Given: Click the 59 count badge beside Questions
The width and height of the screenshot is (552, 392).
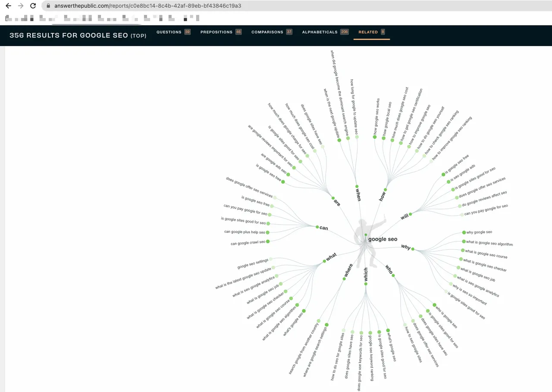Looking at the screenshot, I should point(187,32).
